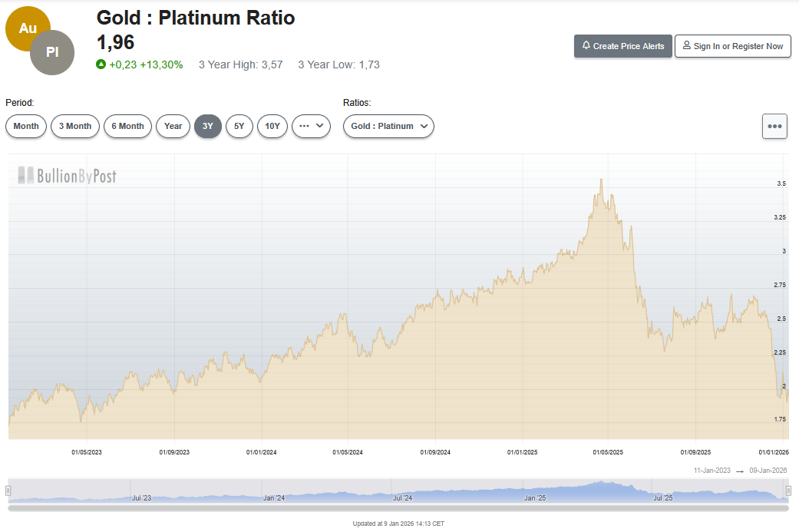This screenshot has width=799, height=532.
Task: Select the active 3Y period button
Action: pyautogui.click(x=208, y=126)
